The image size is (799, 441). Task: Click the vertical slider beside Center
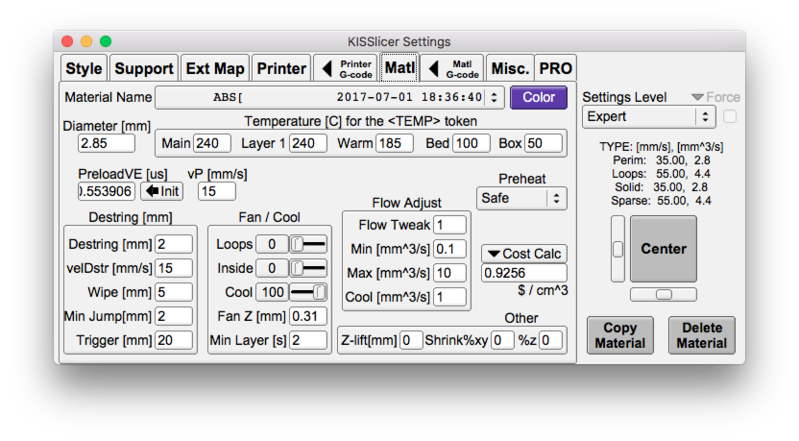click(618, 249)
